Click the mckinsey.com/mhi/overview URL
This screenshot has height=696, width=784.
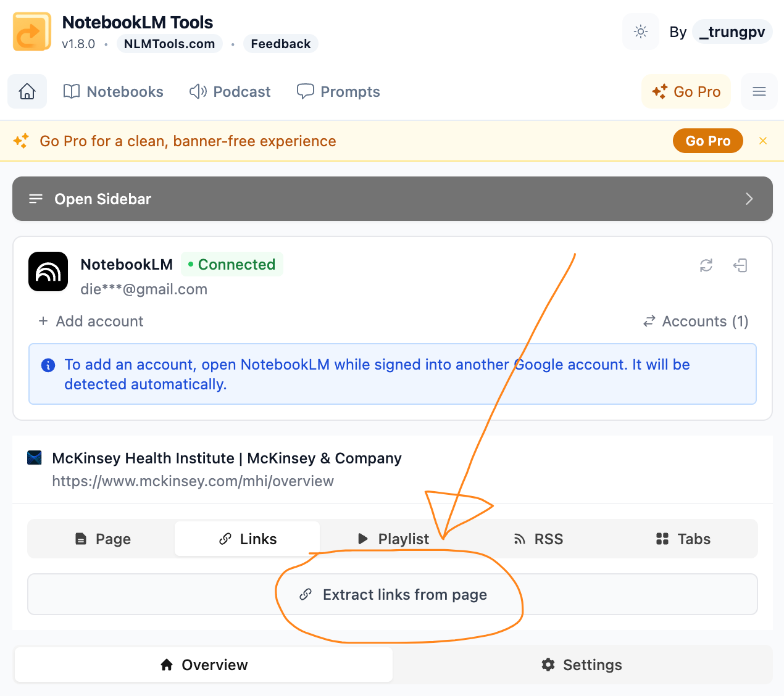[193, 481]
